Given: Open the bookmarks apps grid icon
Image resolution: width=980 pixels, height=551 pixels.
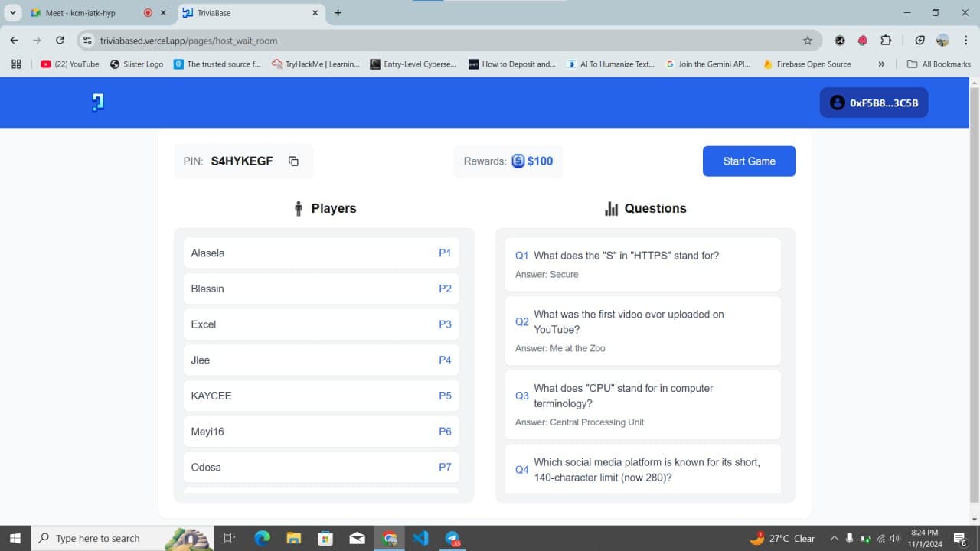Looking at the screenshot, I should coord(16,64).
